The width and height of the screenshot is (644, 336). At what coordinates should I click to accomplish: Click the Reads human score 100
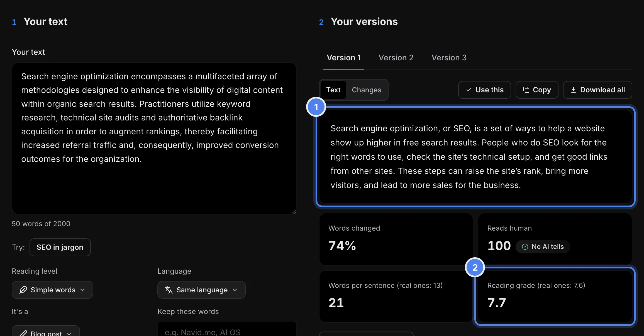click(x=499, y=246)
